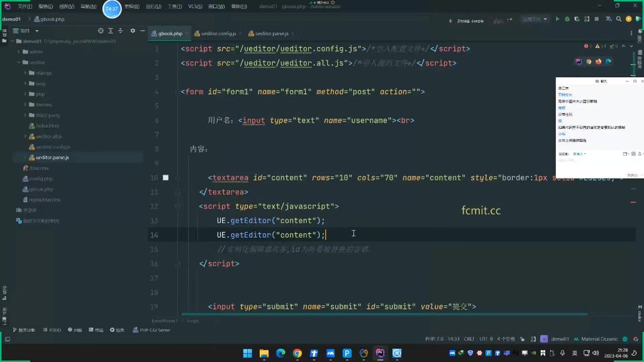The image size is (644, 362).
Task: Collapse all icon in Project panel header
Action: click(x=120, y=31)
